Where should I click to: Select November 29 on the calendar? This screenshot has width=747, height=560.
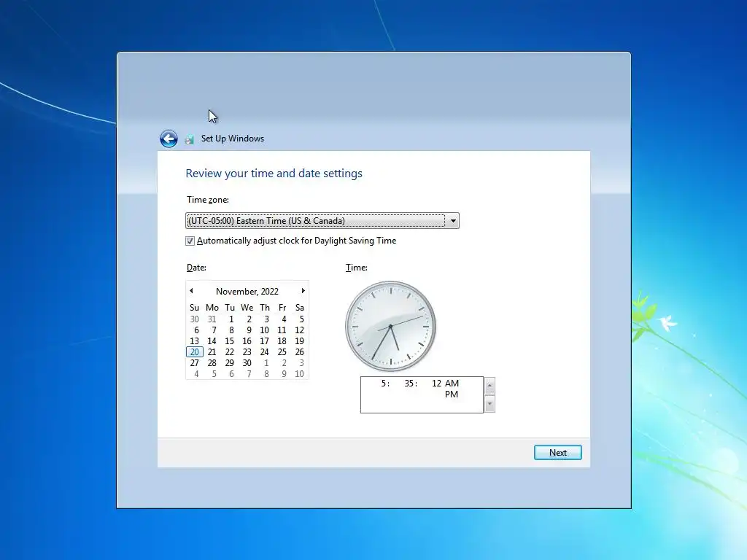[x=229, y=363]
